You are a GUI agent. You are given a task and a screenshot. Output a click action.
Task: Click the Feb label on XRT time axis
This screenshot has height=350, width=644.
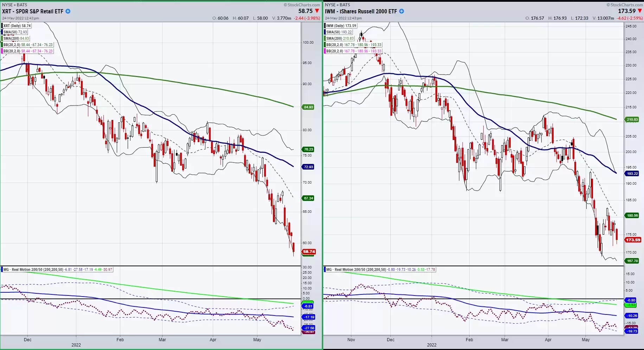pos(120,340)
